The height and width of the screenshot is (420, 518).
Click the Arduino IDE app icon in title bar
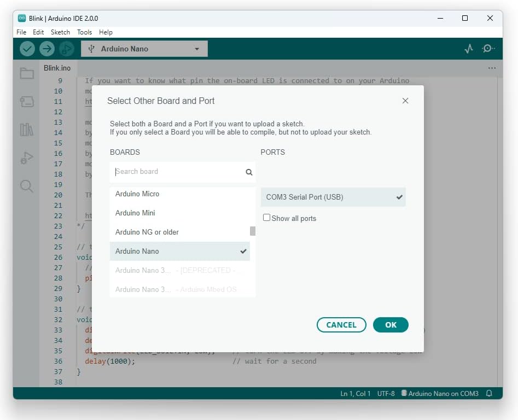click(22, 18)
